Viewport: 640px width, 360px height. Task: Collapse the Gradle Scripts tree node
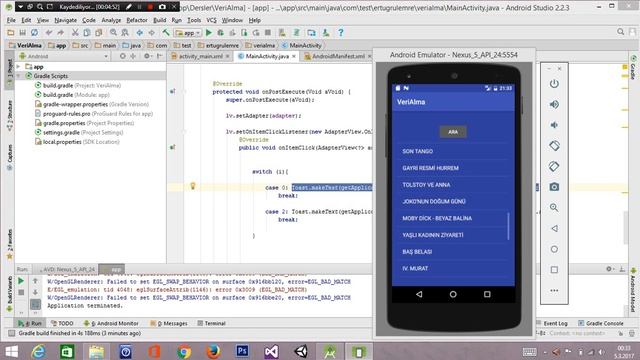point(18,76)
